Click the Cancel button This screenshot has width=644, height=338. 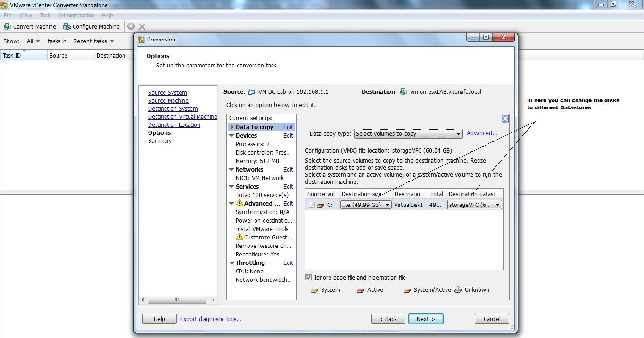click(x=492, y=319)
